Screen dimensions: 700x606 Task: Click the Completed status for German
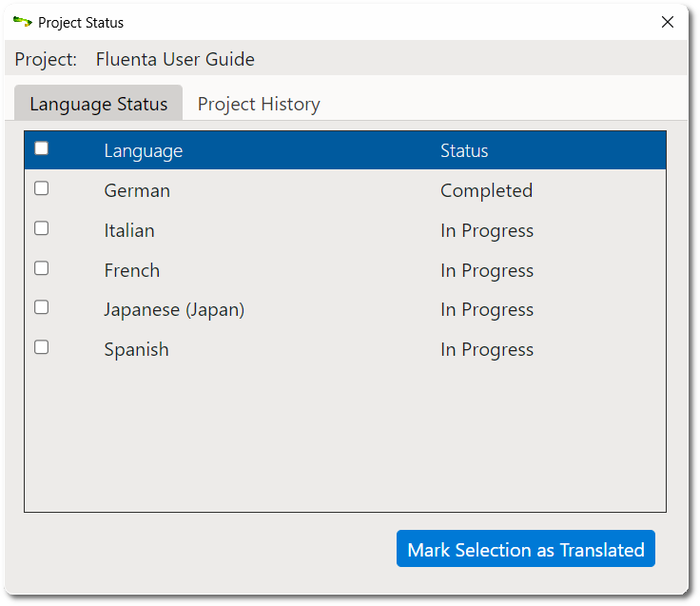(487, 191)
